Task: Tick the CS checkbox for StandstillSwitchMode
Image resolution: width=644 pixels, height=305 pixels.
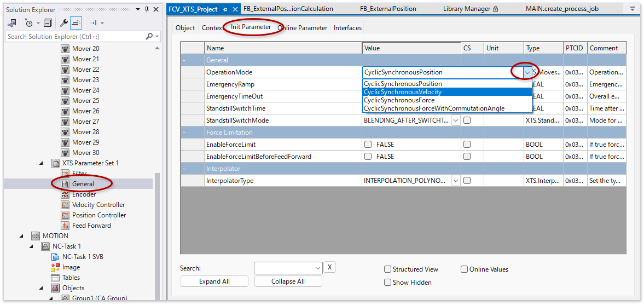Action: click(x=467, y=120)
